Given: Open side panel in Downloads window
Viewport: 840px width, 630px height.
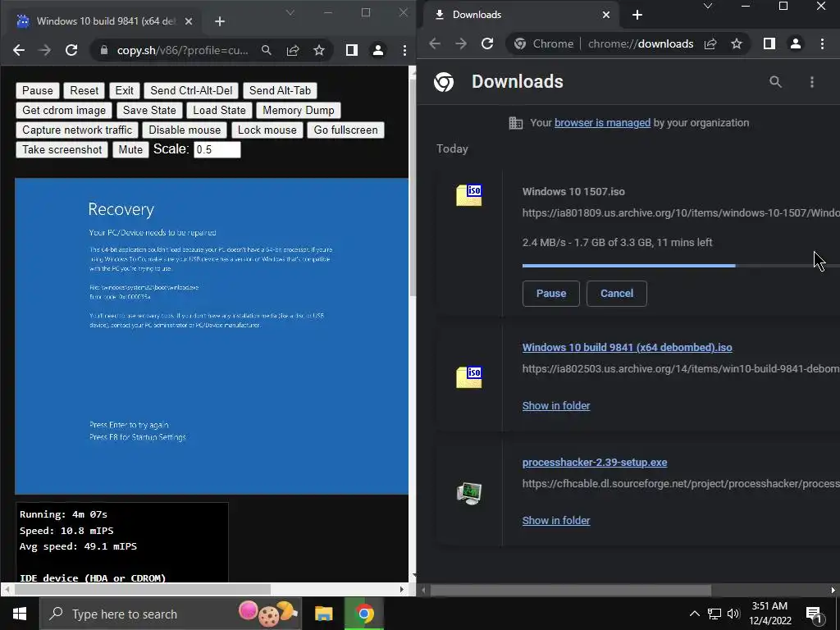Looking at the screenshot, I should pyautogui.click(x=769, y=44).
